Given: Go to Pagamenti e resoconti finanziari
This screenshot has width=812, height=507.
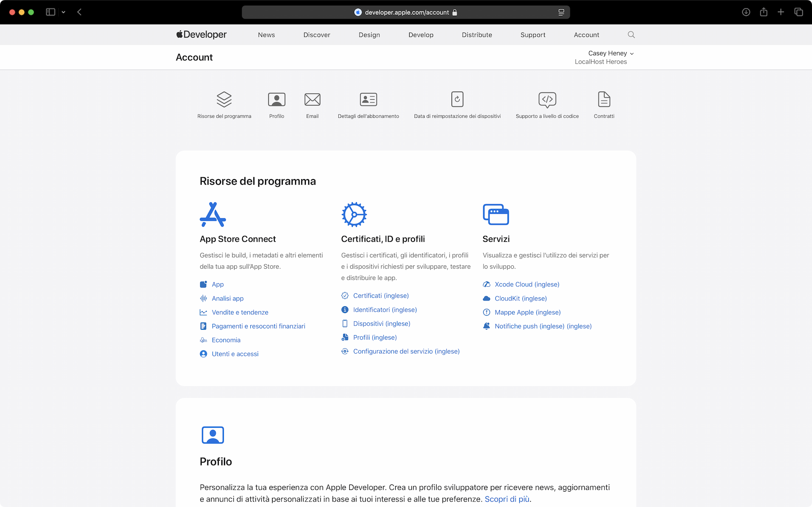Looking at the screenshot, I should (258, 326).
